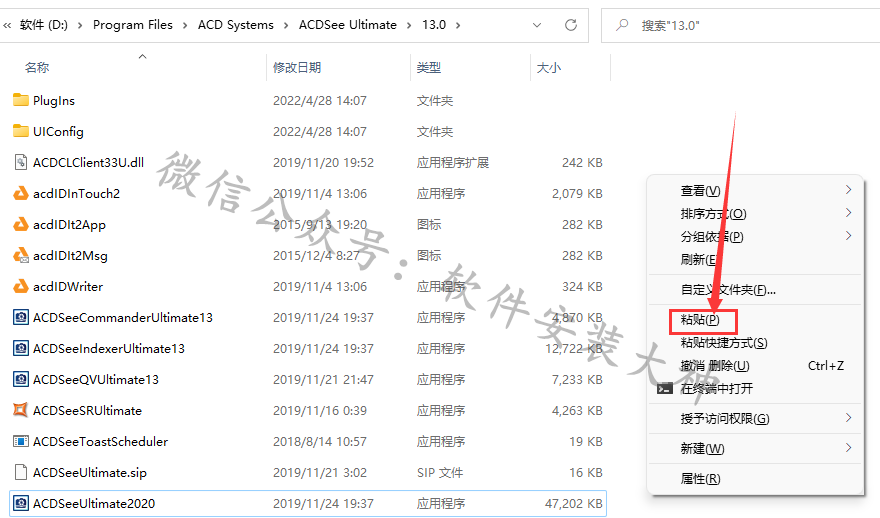880x518 pixels.
Task: Click date 2019/11/16 0:39 cell
Action: (320, 411)
